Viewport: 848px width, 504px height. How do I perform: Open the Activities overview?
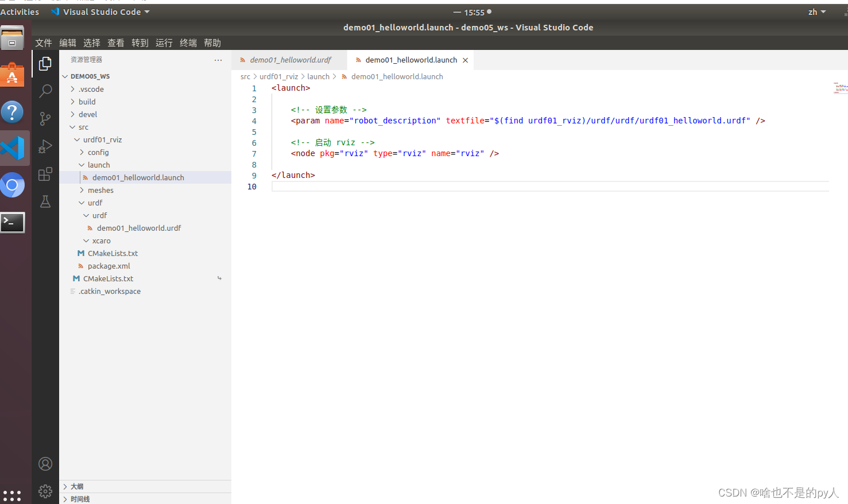click(x=20, y=12)
